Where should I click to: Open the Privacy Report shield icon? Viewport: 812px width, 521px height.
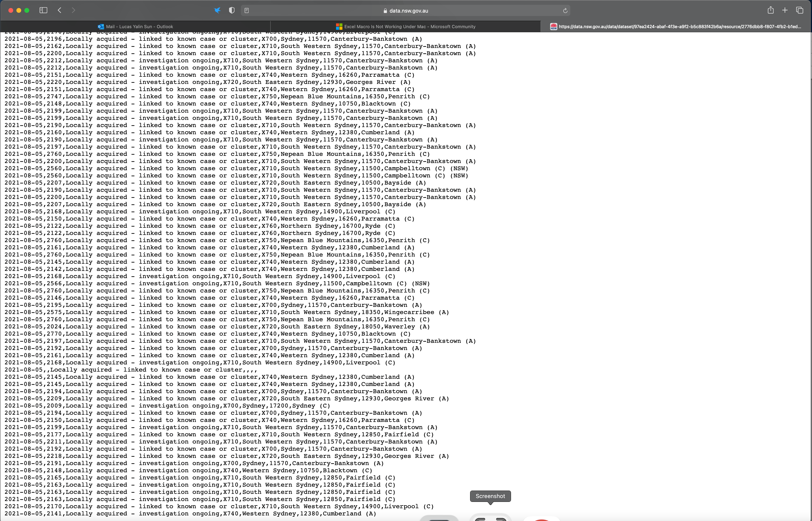tap(231, 10)
